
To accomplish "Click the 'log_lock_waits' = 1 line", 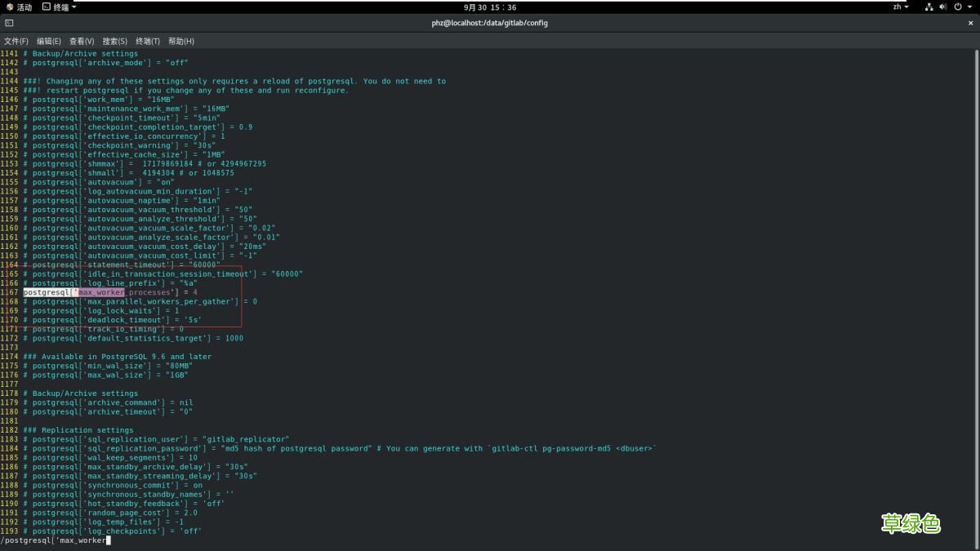I will tap(101, 311).
